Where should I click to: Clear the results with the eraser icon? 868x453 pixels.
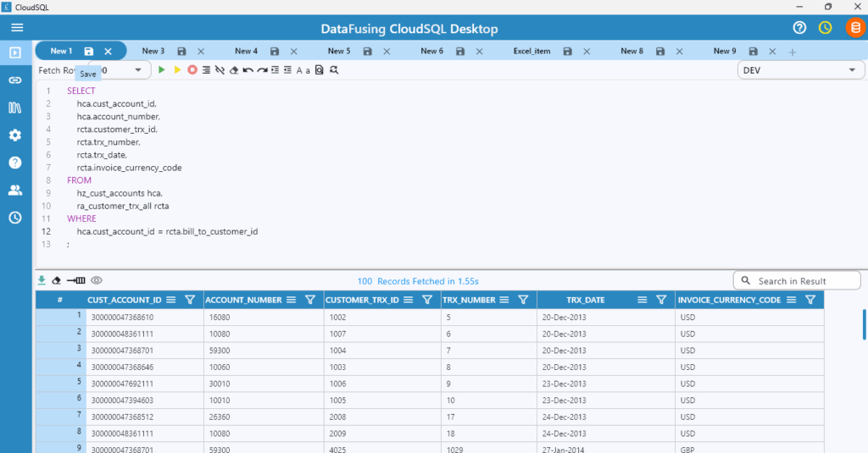coord(57,280)
